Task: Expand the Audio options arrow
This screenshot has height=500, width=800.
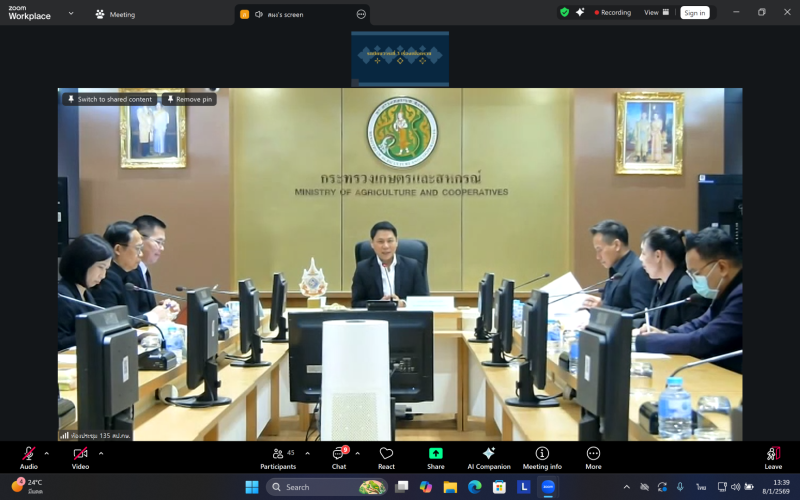Action: 47,453
